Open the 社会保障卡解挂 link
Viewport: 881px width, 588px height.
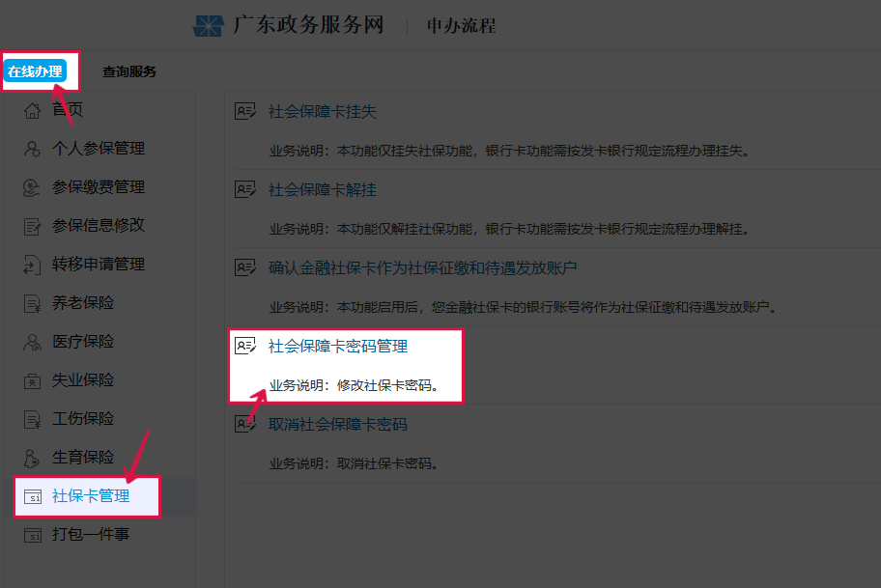(323, 190)
